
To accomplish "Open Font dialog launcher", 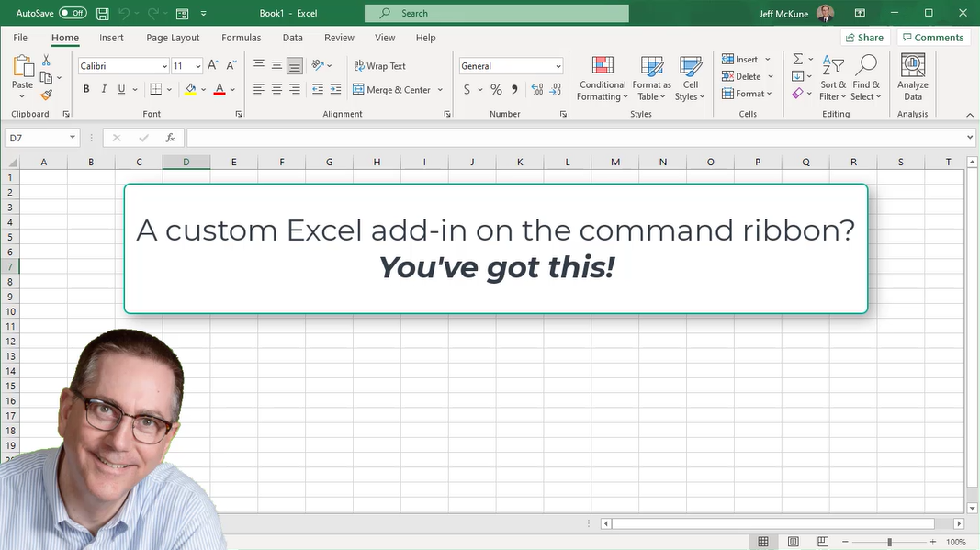I will (x=239, y=115).
